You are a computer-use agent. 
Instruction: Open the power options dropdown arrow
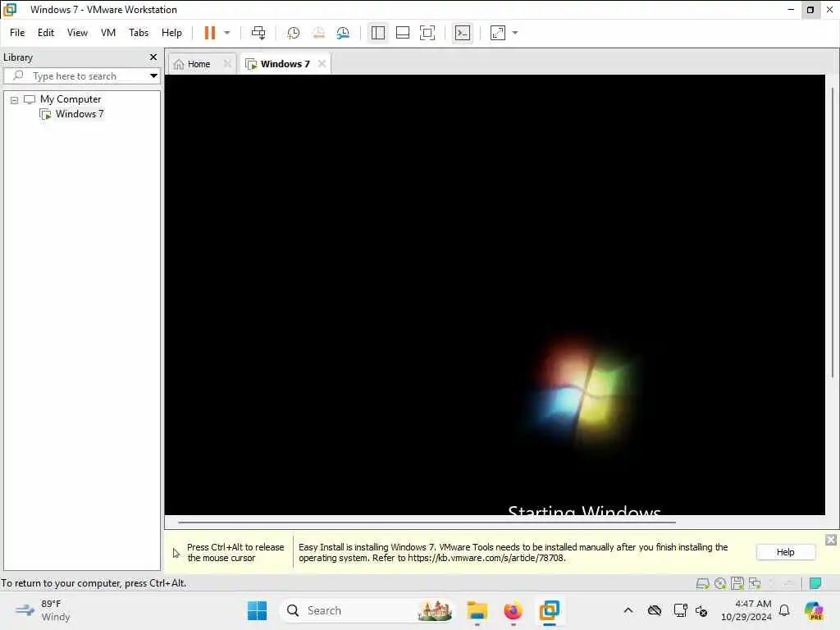coord(227,33)
